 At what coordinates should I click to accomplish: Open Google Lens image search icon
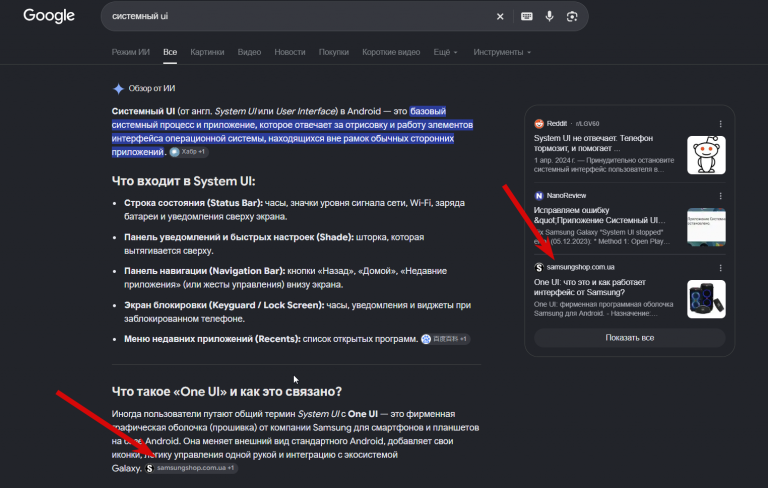(x=572, y=16)
